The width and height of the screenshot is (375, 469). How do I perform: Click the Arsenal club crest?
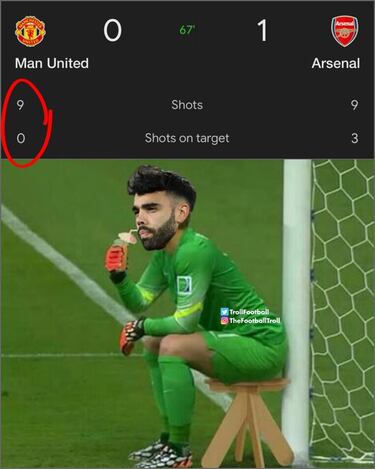point(345,31)
